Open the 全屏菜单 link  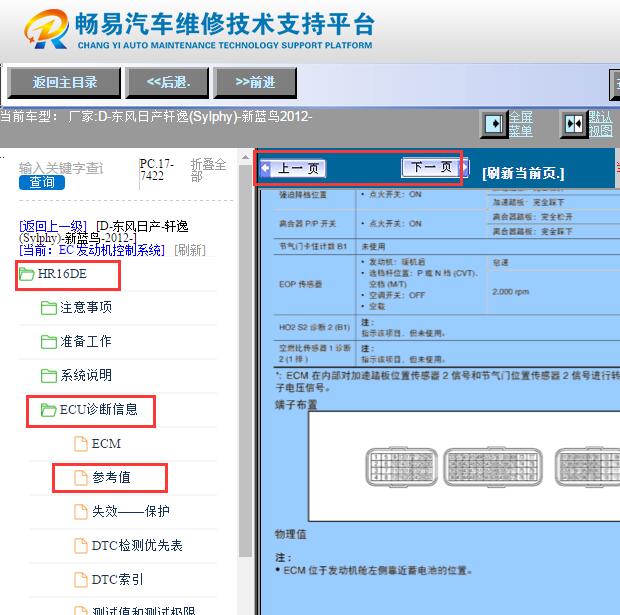point(520,124)
